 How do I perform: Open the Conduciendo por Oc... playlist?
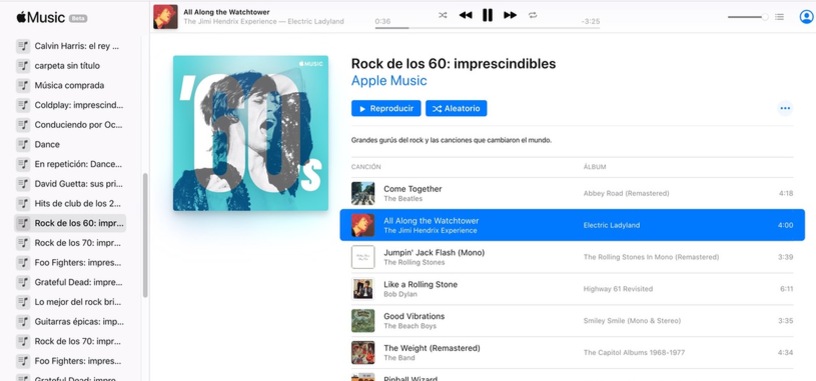[x=70, y=125]
